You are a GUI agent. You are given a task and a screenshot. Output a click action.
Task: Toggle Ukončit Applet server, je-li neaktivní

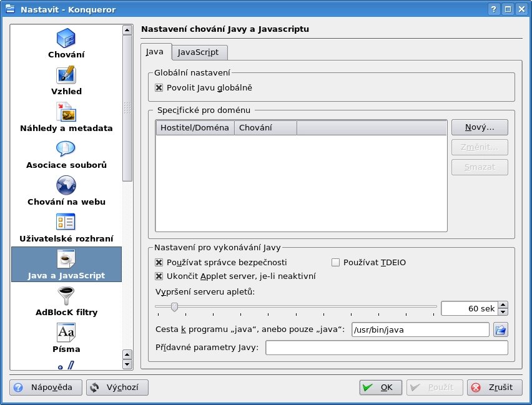point(159,276)
